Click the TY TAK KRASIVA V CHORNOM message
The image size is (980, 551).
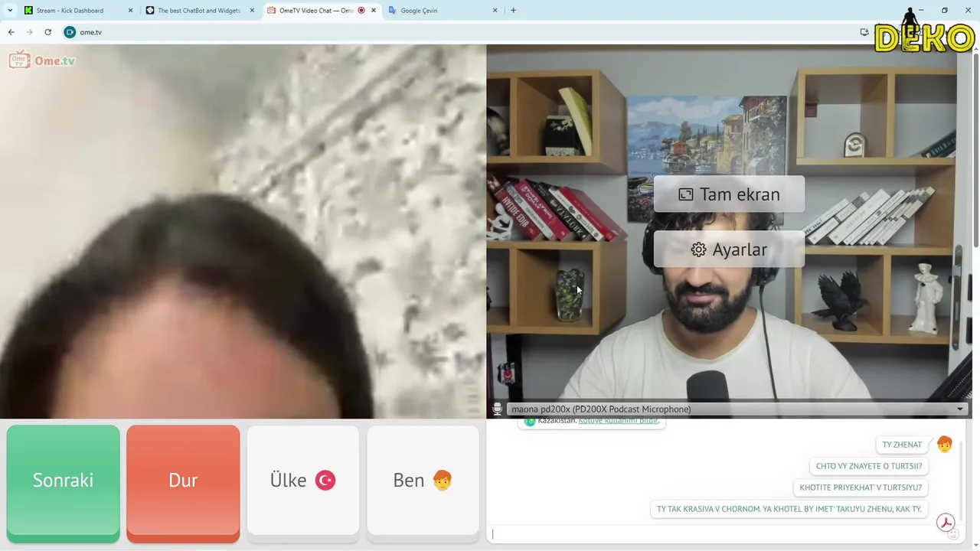pyautogui.click(x=789, y=509)
